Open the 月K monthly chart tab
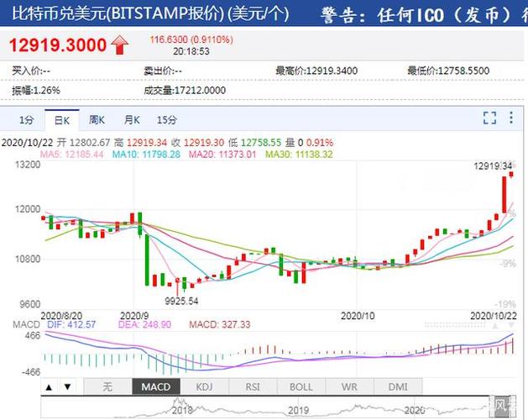 click(131, 119)
